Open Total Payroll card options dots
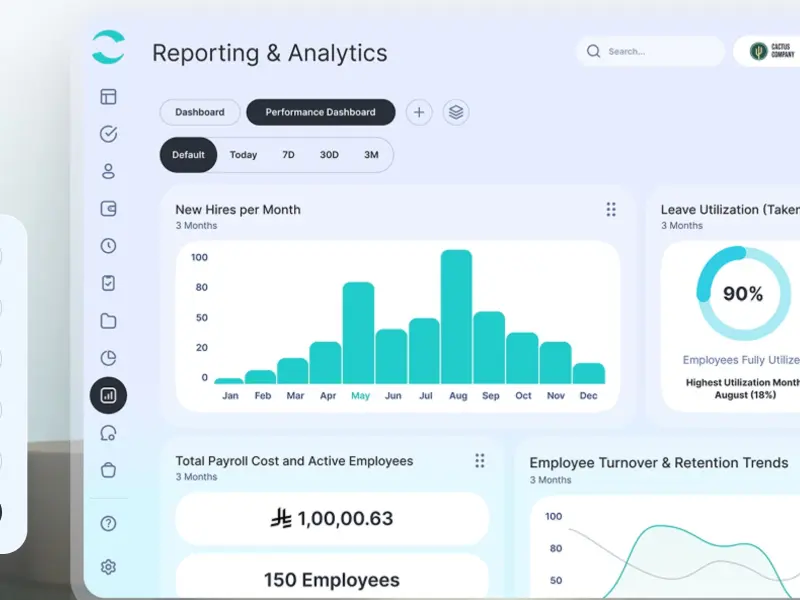 [x=480, y=461]
